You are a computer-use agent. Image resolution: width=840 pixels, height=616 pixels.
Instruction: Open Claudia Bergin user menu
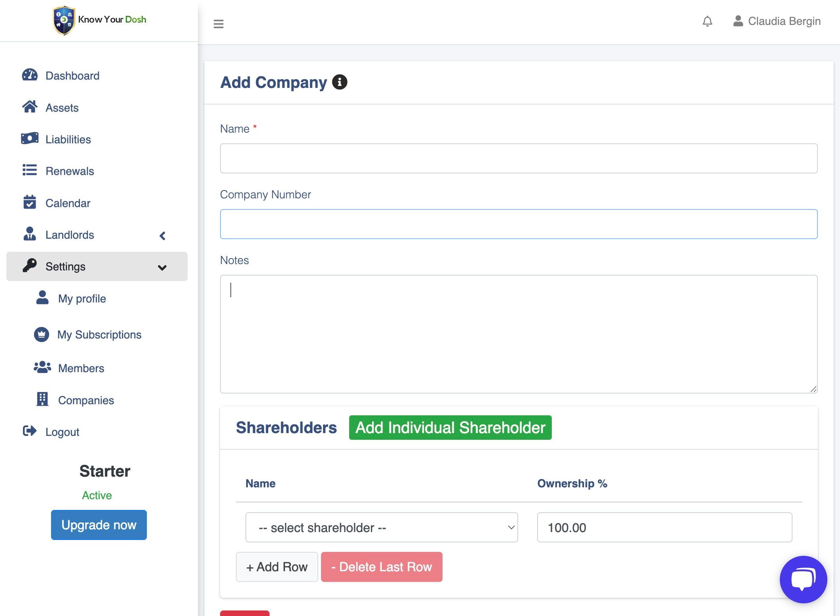777,21
